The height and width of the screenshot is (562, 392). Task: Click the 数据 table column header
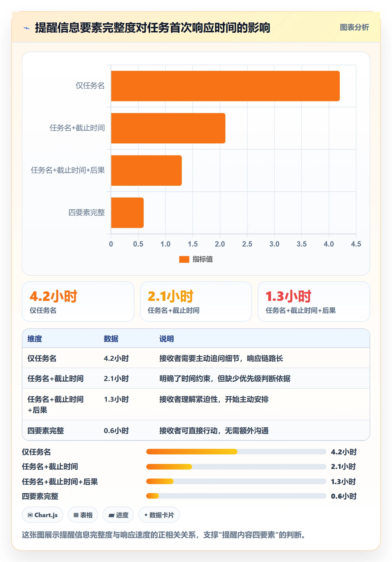point(111,339)
